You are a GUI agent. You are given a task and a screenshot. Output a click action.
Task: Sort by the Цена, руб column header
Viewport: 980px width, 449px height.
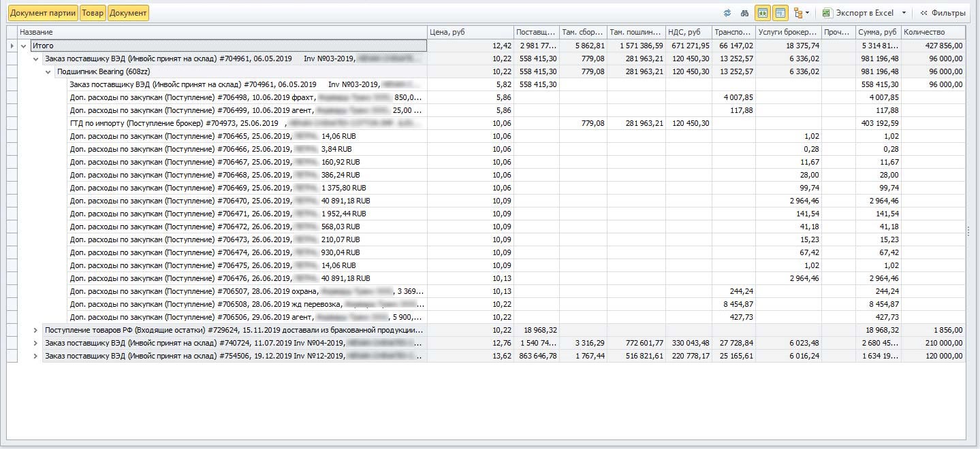[x=470, y=32]
